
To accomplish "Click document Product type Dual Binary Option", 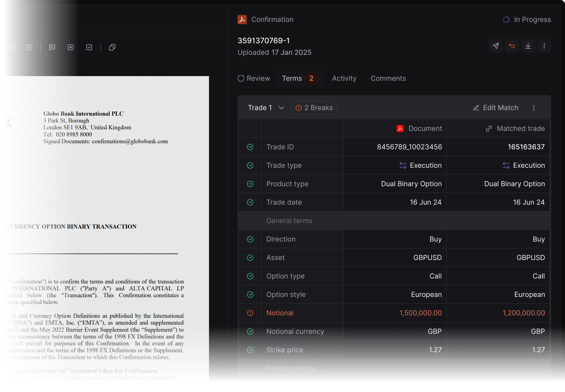I will pyautogui.click(x=411, y=184).
